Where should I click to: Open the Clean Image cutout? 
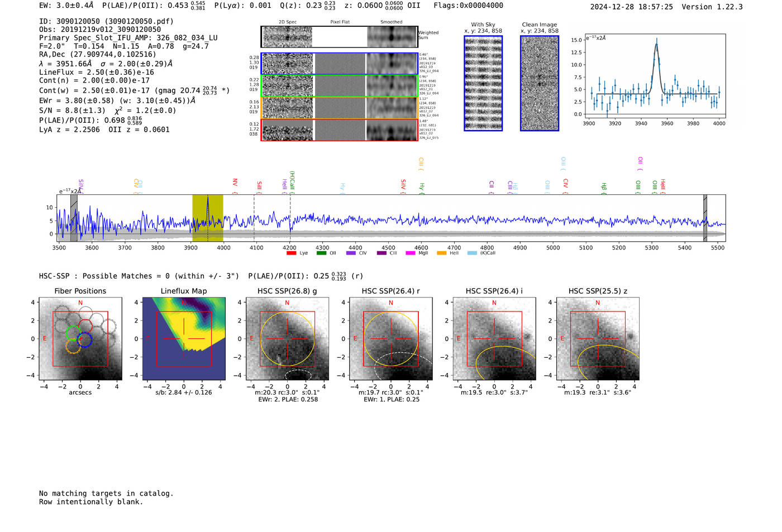[540, 83]
